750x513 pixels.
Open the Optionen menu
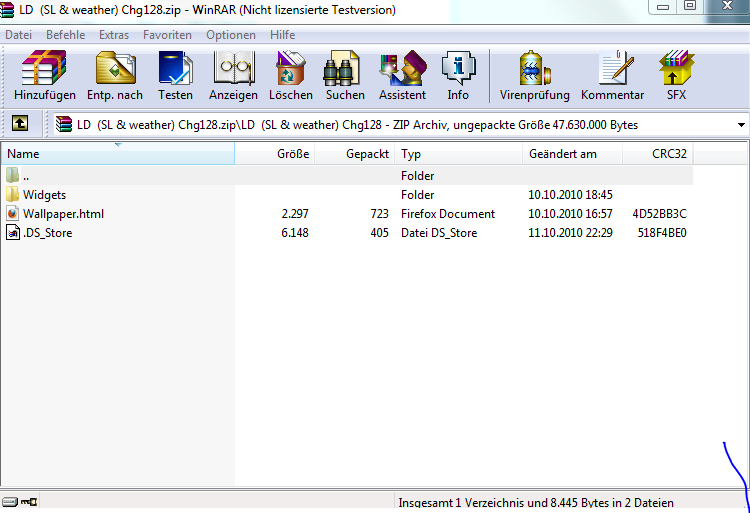coord(231,35)
